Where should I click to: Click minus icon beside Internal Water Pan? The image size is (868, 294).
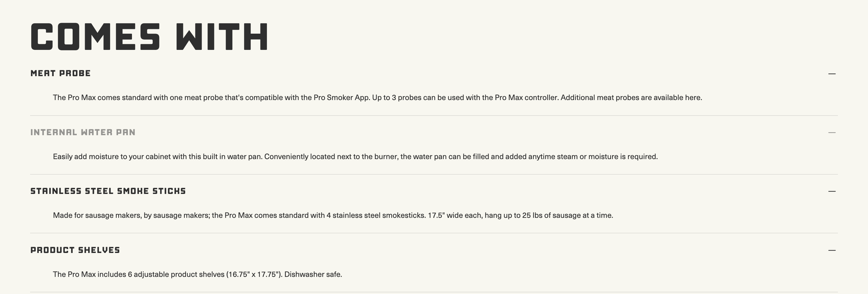click(832, 133)
